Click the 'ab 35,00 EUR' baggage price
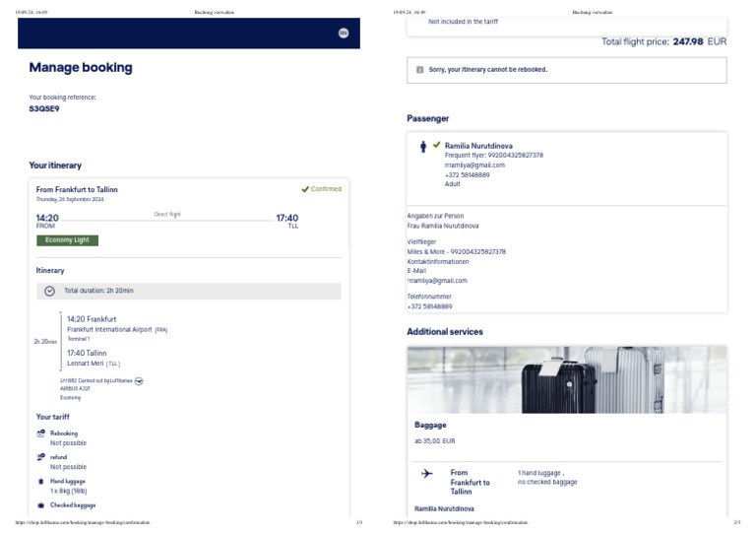 pyautogui.click(x=434, y=441)
